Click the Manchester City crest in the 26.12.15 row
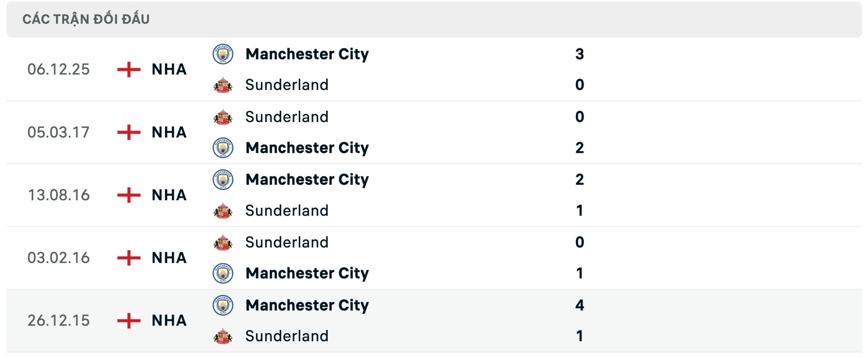 coord(223,305)
